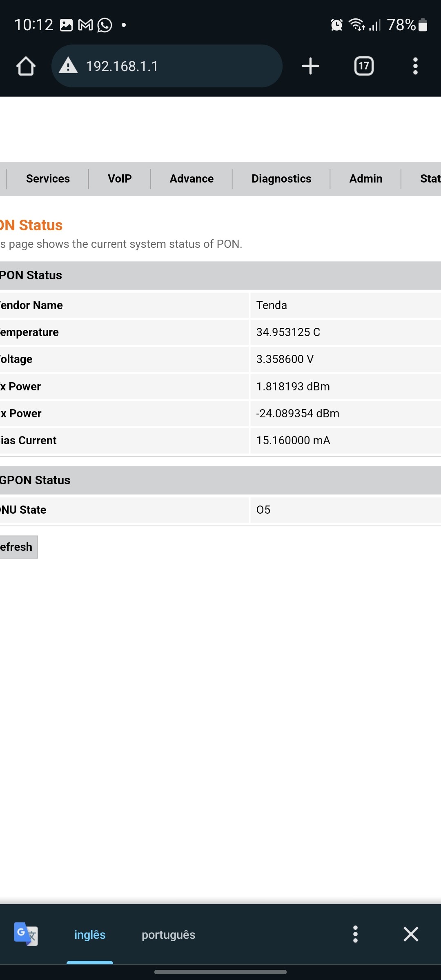Tap the battery status indicator
441x980 pixels.
click(423, 25)
